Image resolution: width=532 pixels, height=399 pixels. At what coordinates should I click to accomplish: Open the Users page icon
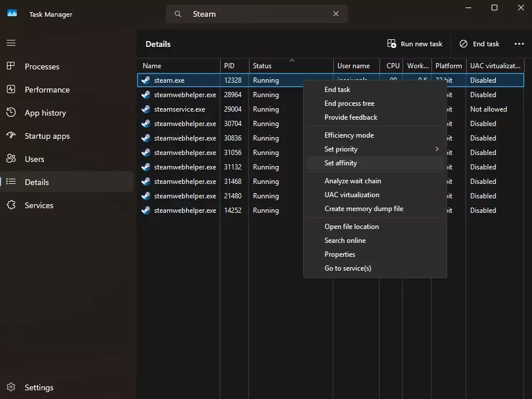coord(11,159)
